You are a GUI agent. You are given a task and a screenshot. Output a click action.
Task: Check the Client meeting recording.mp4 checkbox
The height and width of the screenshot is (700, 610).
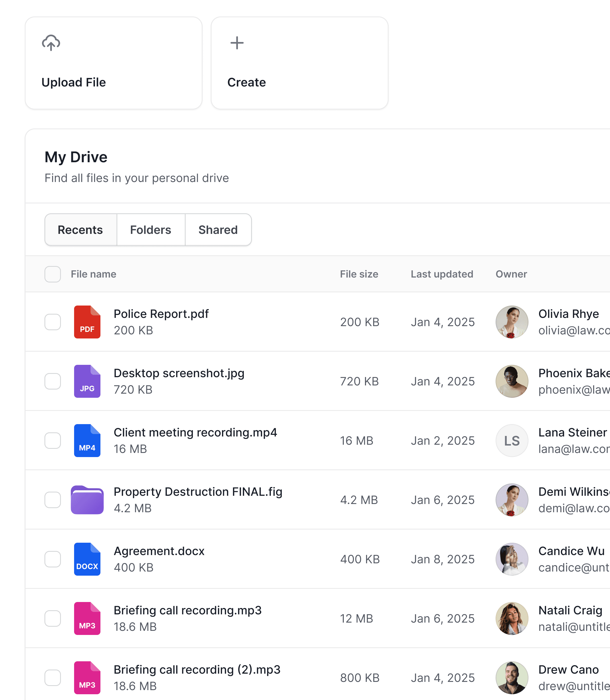tap(53, 440)
